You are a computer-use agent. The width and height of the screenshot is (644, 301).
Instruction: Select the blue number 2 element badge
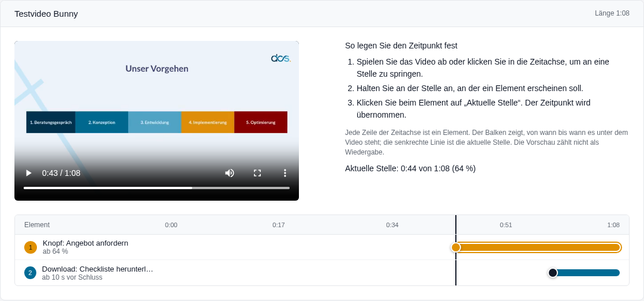[x=31, y=273]
